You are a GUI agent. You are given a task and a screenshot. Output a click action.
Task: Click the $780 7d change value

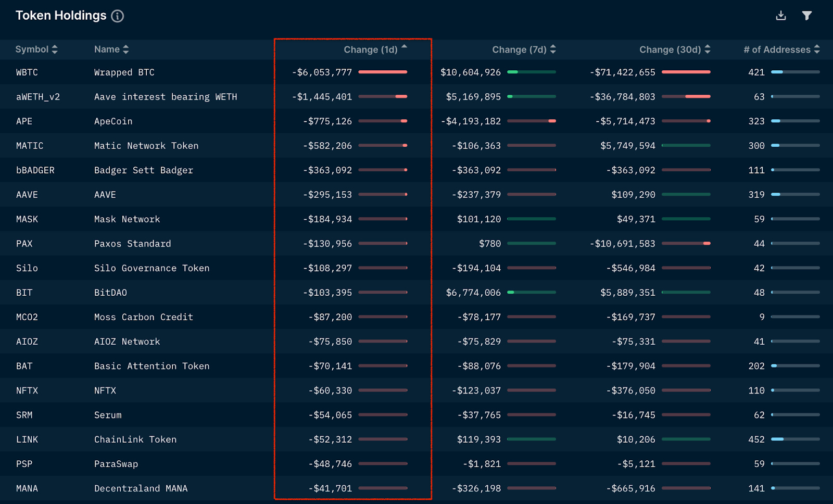point(490,244)
